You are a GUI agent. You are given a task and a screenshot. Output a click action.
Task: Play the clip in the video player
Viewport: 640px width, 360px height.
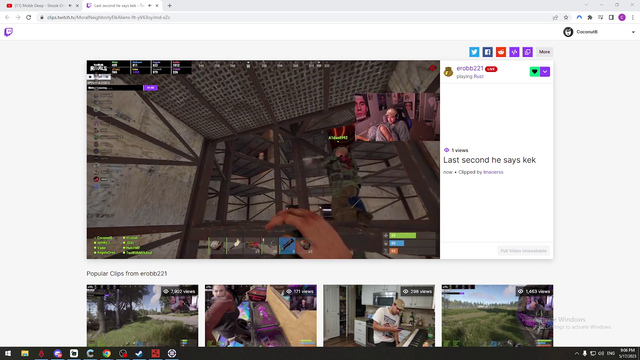263,160
